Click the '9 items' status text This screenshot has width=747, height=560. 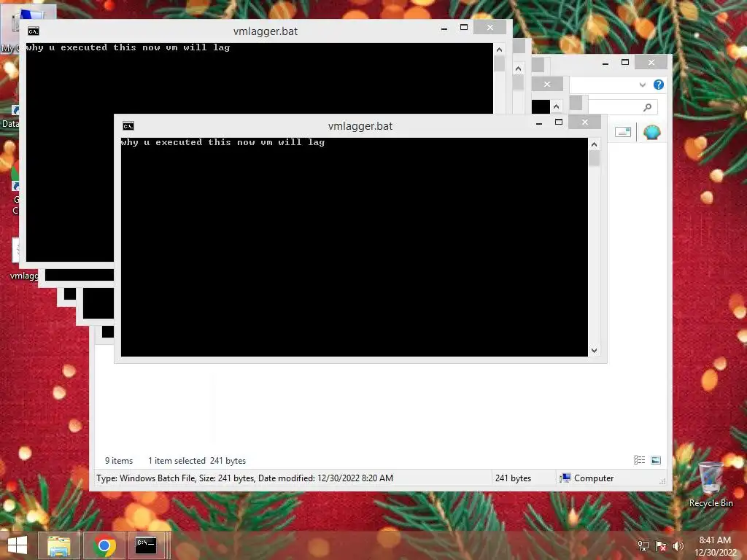[119, 461]
